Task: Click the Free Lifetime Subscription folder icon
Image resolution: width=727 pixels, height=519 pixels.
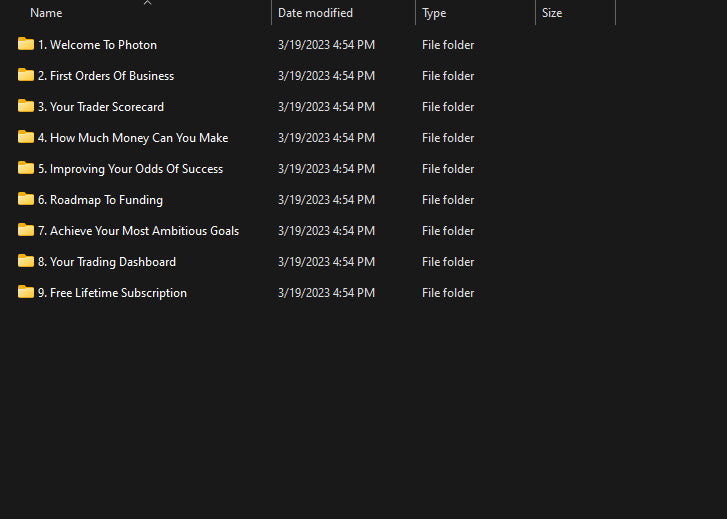Action: click(x=26, y=292)
